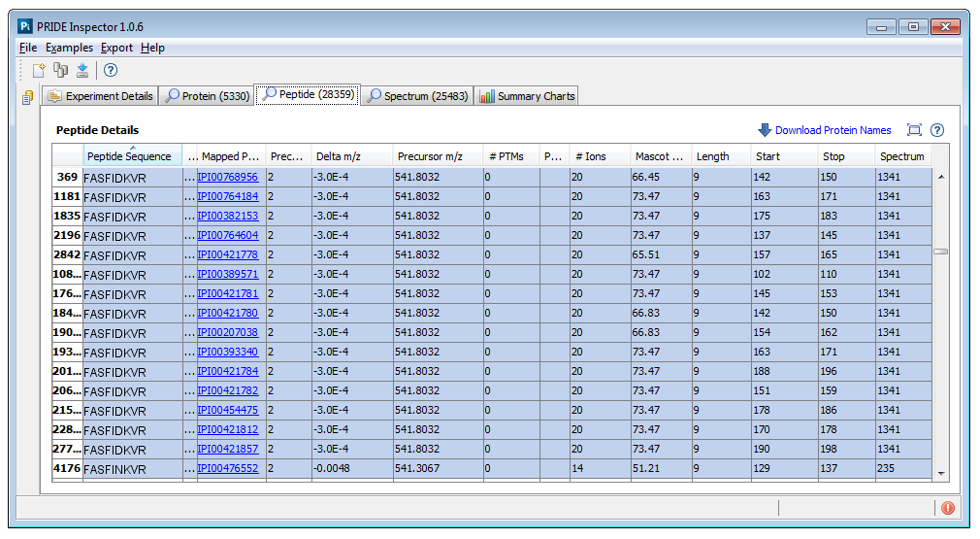Screen dimensions: 980x539
Task: Sort by the Precursor m/z column header
Action: tap(430, 156)
